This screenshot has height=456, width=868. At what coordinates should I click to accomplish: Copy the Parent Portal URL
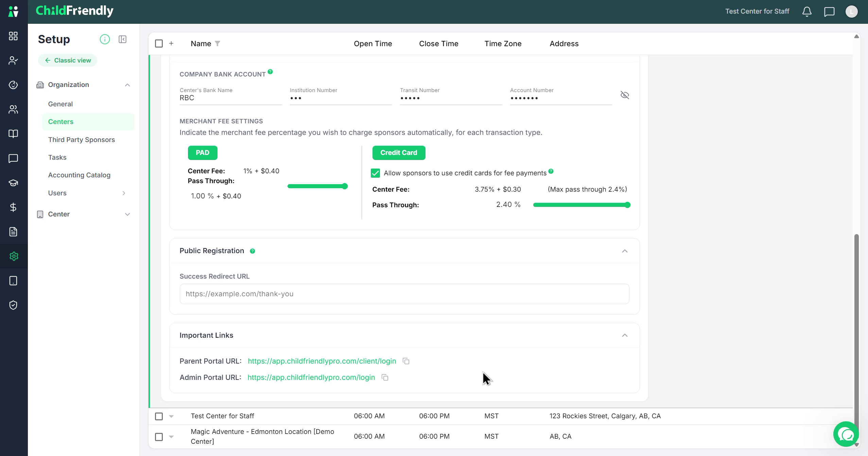coord(406,361)
